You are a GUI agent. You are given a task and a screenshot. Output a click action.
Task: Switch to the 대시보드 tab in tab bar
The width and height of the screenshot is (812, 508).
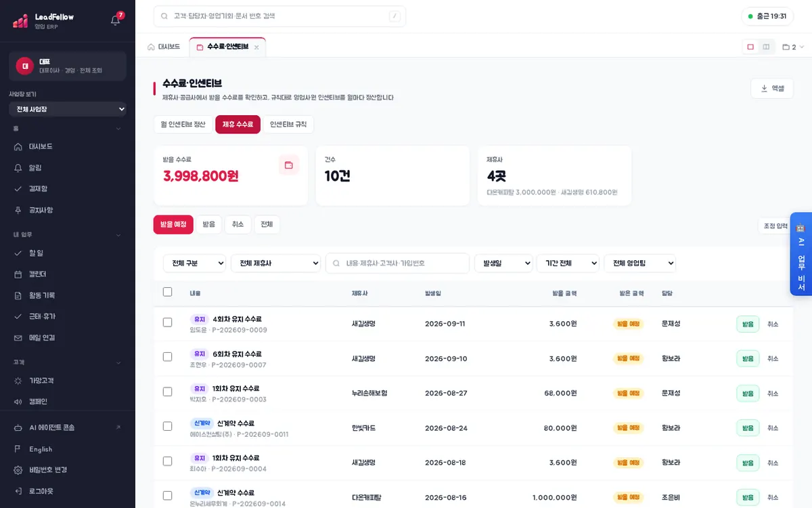(x=164, y=47)
